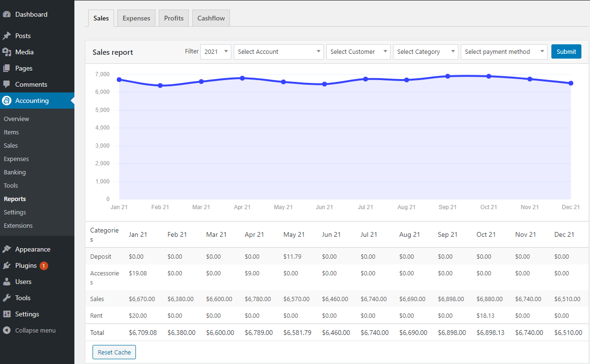
Task: Open the Dashboard menu link
Action: pyautogui.click(x=31, y=14)
